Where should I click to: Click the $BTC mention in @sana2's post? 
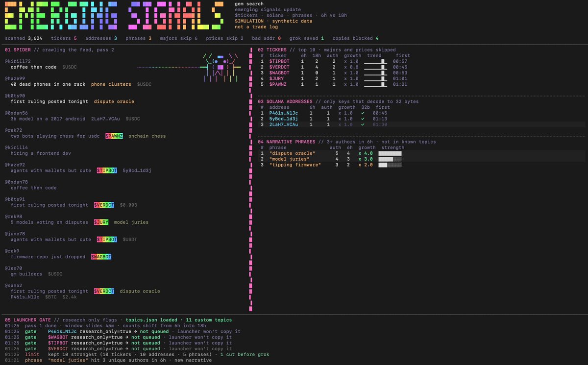[x=50, y=297]
